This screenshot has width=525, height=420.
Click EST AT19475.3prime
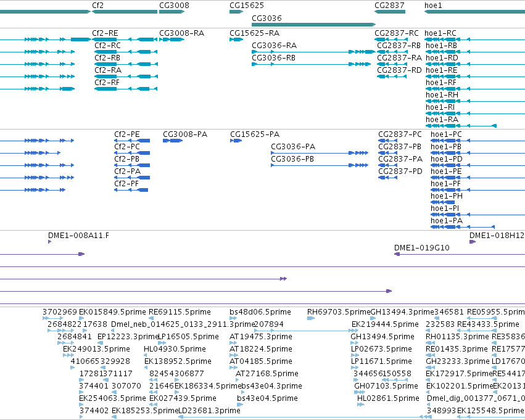tap(261, 337)
